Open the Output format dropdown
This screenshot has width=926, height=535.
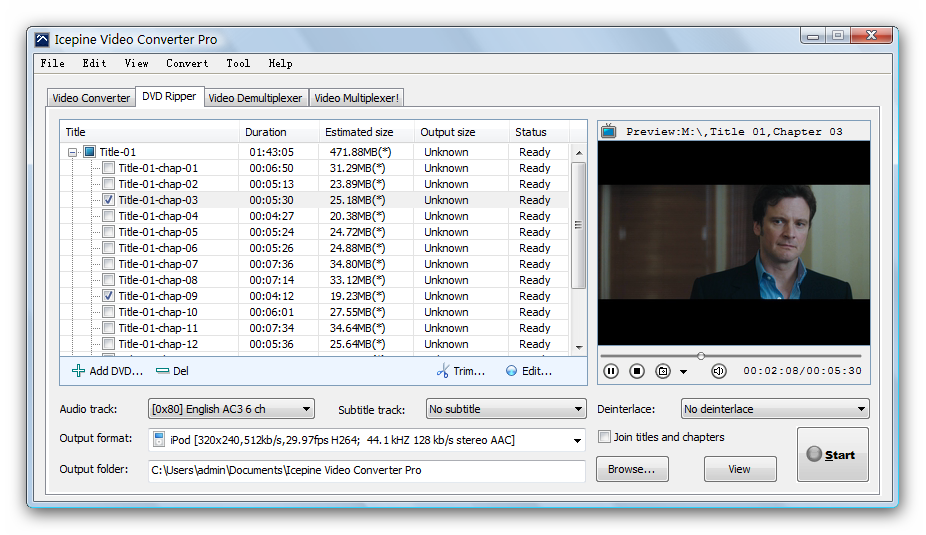(x=577, y=441)
